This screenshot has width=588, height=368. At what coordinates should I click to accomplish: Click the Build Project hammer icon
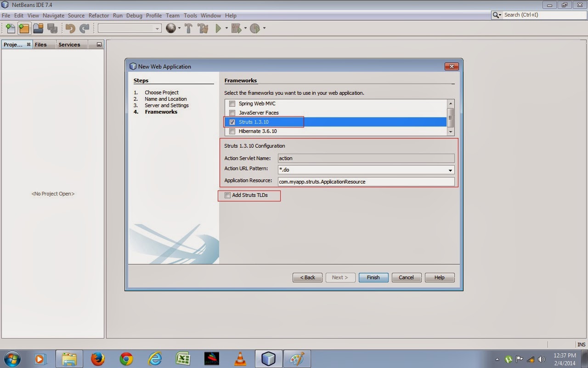pos(188,29)
